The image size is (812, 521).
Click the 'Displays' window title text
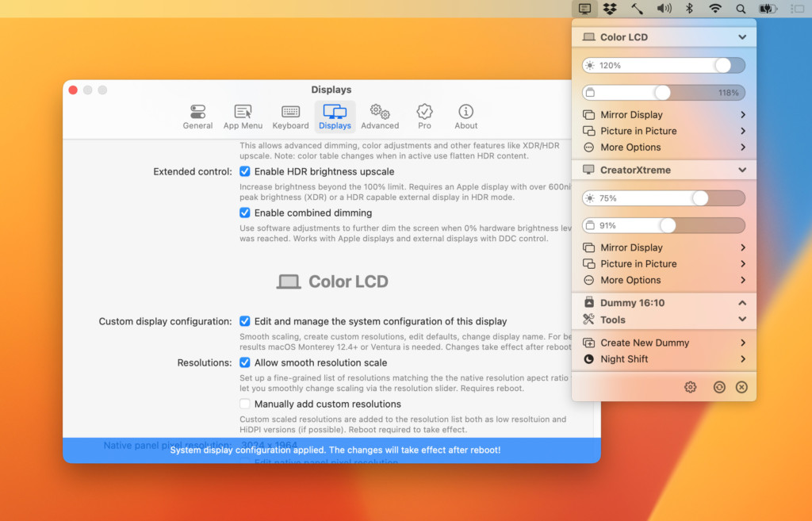click(331, 90)
